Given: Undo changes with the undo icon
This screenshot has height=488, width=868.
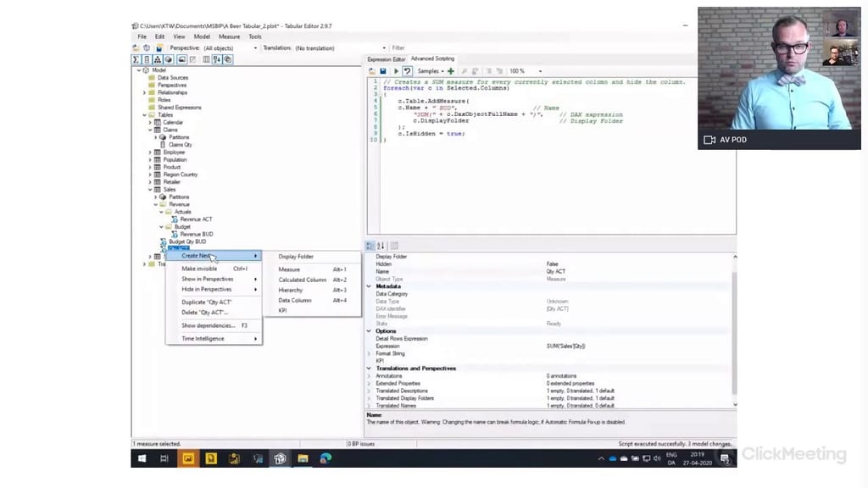Looking at the screenshot, I should 406,71.
